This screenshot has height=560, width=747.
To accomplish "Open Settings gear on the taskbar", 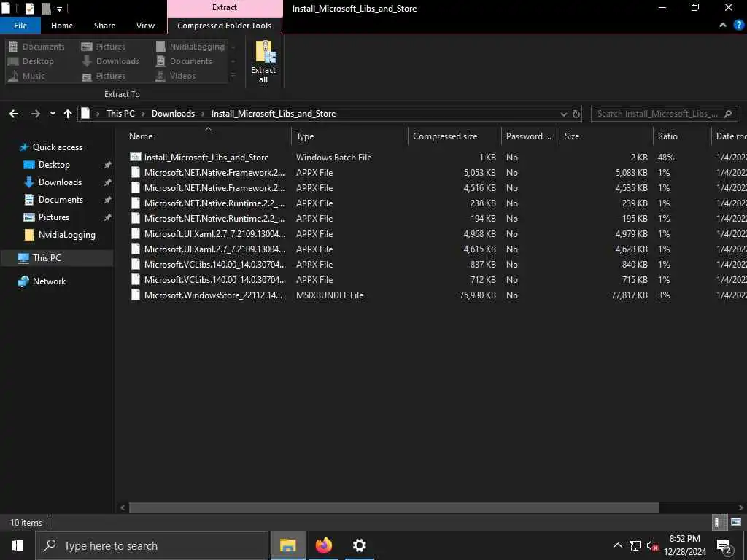I will (359, 545).
